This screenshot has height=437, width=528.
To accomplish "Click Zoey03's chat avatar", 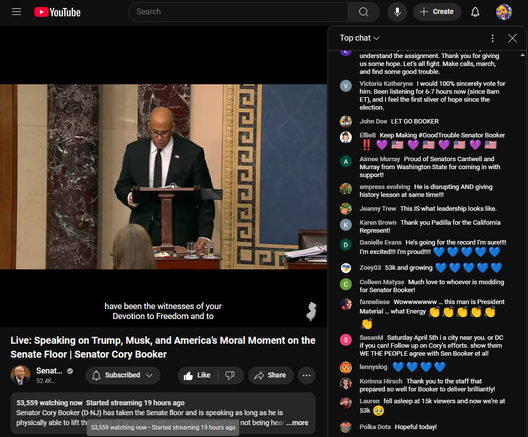I will point(346,268).
